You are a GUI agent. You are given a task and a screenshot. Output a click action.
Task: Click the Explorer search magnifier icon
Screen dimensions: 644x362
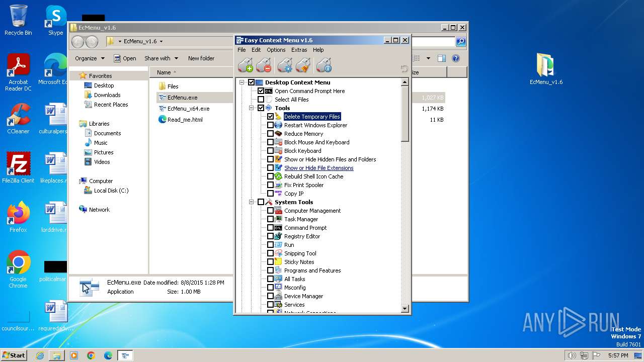pyautogui.click(x=460, y=42)
